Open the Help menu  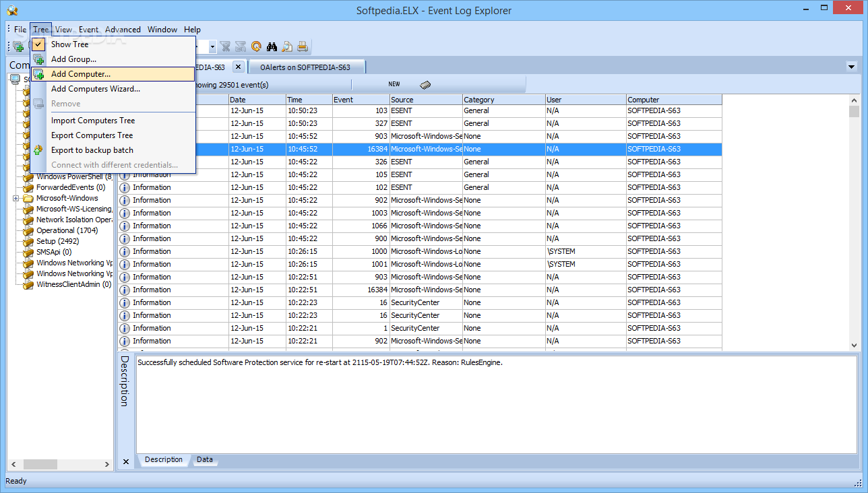click(193, 30)
